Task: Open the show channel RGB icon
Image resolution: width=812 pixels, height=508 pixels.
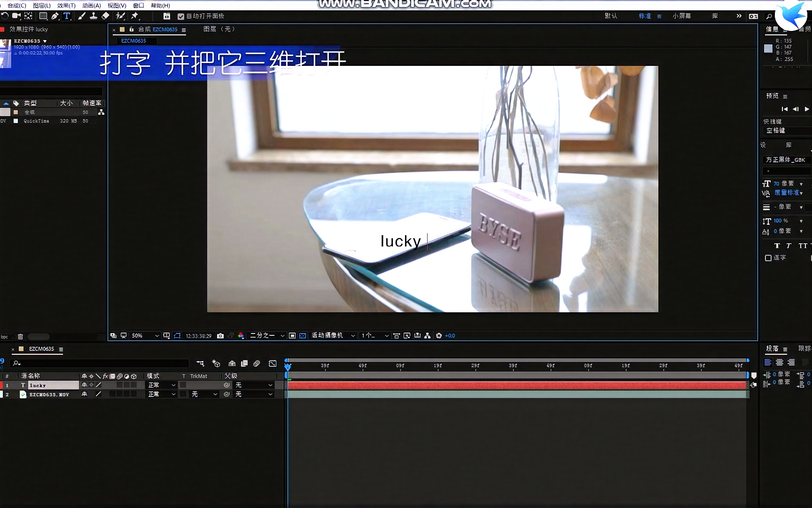Action: [x=241, y=336]
